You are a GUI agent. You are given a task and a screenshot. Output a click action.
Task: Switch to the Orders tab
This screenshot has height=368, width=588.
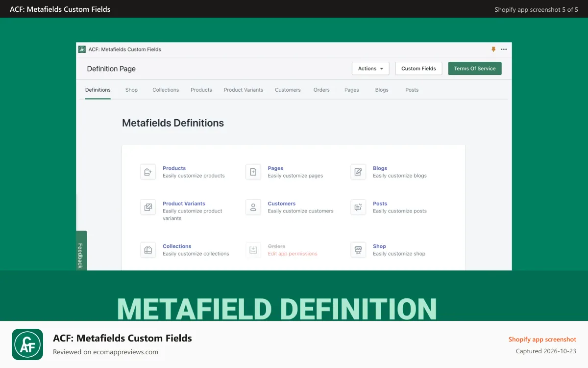click(x=321, y=90)
